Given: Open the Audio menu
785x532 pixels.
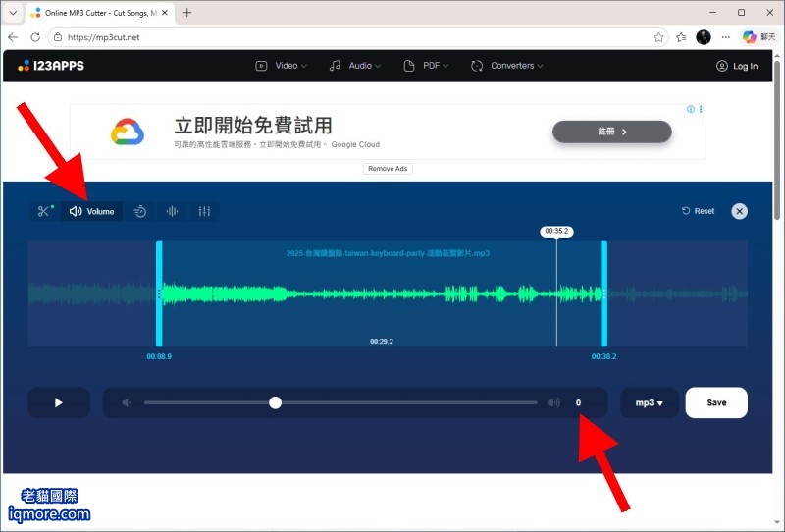Looking at the screenshot, I should point(355,66).
